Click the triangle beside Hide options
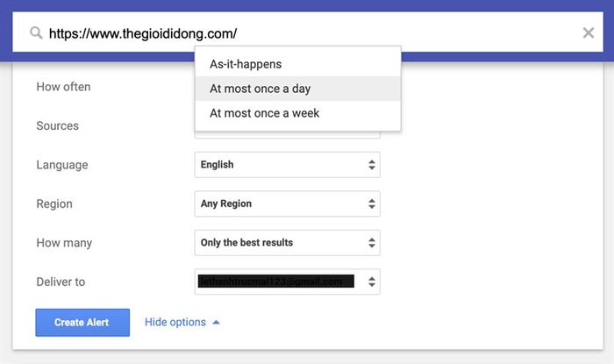The height and width of the screenshot is (364, 614). [x=217, y=323]
